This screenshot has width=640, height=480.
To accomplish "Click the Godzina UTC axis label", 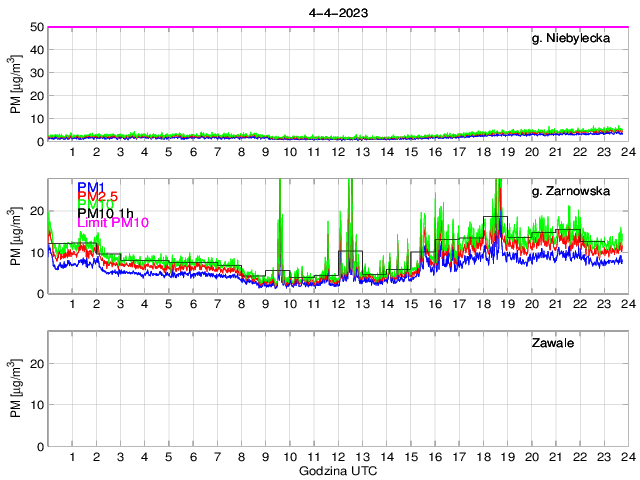I will [338, 471].
